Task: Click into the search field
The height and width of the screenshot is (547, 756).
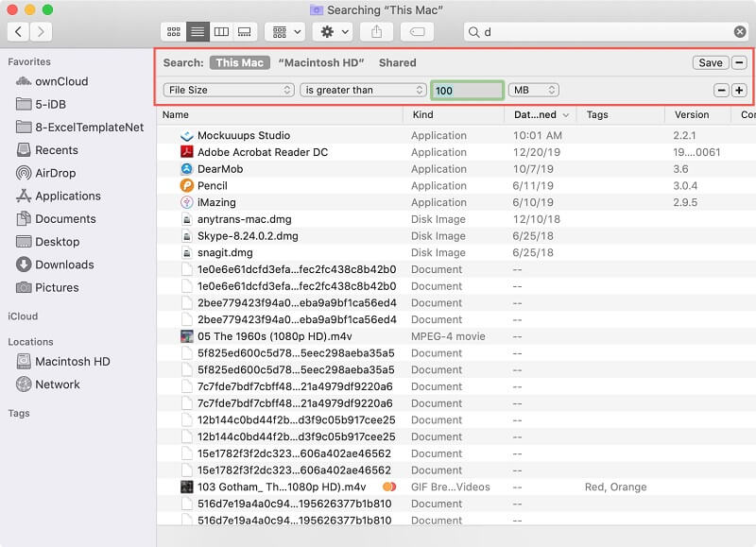Action: click(605, 32)
